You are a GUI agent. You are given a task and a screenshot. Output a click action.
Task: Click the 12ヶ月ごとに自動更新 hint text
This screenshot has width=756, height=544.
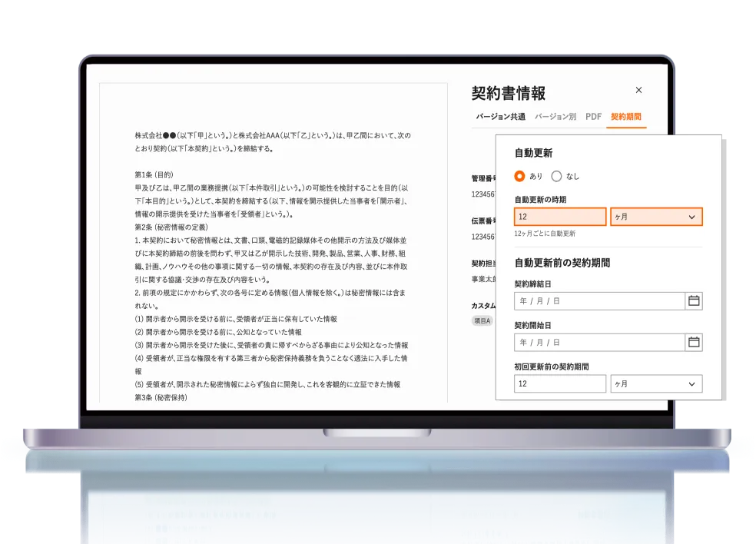click(x=545, y=234)
